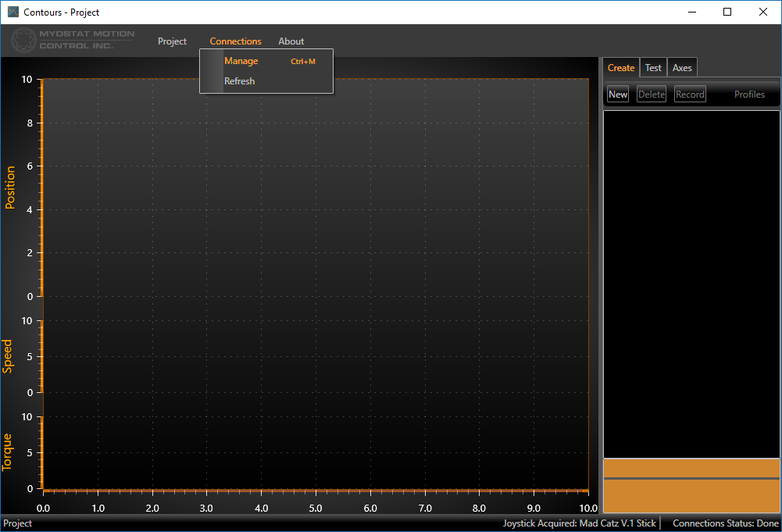The height and width of the screenshot is (532, 782).
Task: Switch to the Create tab
Action: (x=621, y=68)
